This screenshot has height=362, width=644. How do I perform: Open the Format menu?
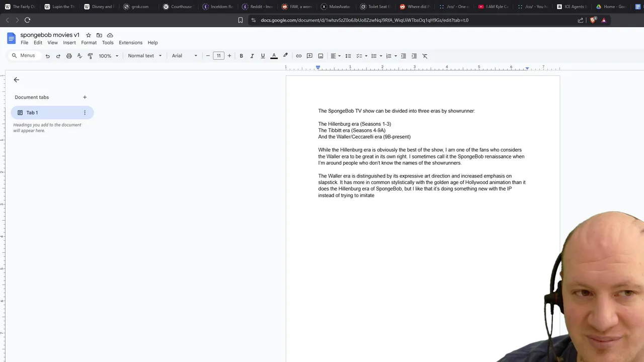pos(89,43)
